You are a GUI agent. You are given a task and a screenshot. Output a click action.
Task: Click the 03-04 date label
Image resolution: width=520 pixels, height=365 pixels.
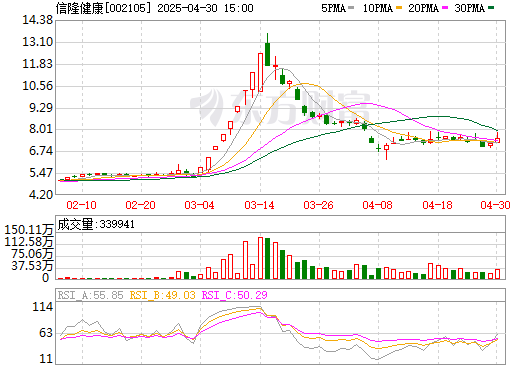[x=199, y=205]
